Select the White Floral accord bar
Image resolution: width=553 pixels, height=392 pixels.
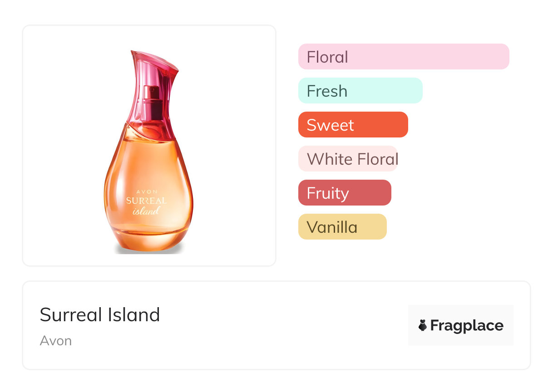click(348, 159)
